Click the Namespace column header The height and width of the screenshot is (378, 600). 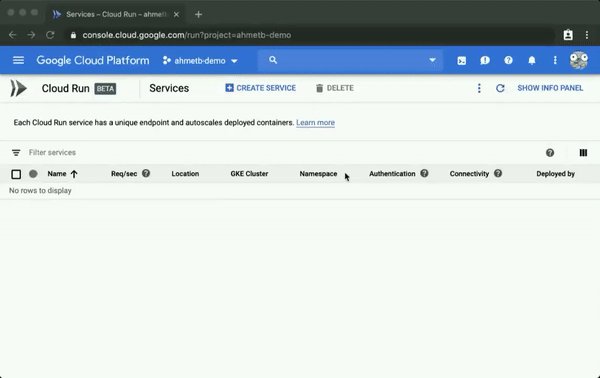(x=318, y=174)
